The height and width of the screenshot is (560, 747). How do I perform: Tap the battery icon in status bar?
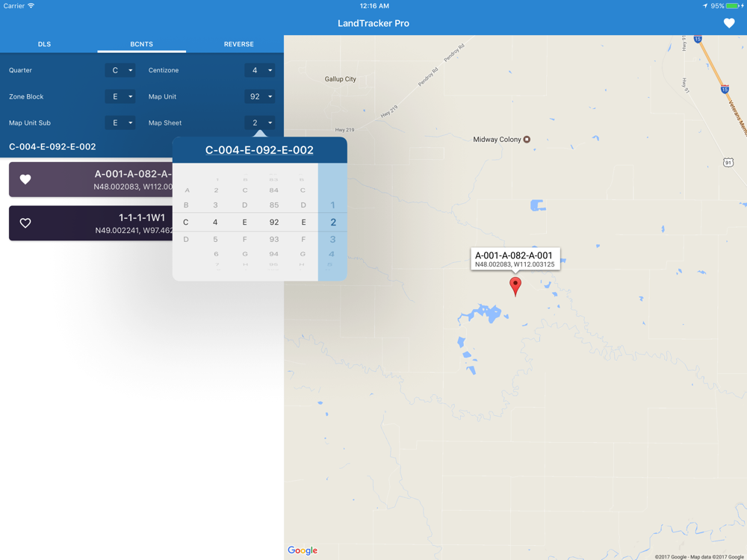click(x=732, y=6)
